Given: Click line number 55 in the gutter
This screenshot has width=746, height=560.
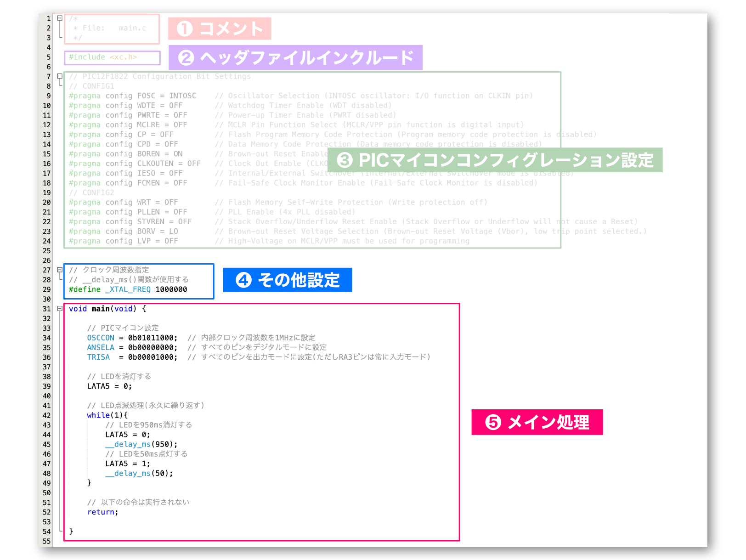Looking at the screenshot, I should pyautogui.click(x=47, y=541).
